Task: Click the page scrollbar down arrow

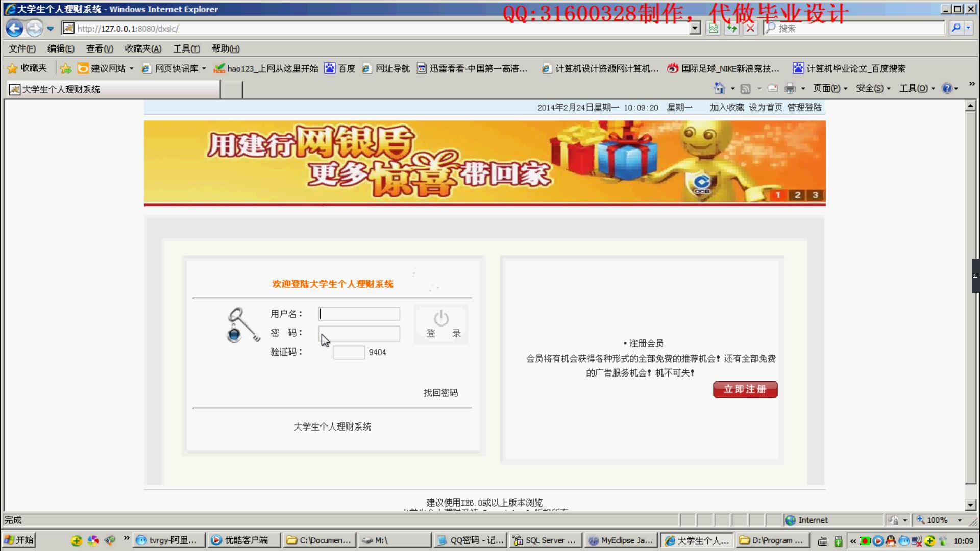Action: coord(970,505)
